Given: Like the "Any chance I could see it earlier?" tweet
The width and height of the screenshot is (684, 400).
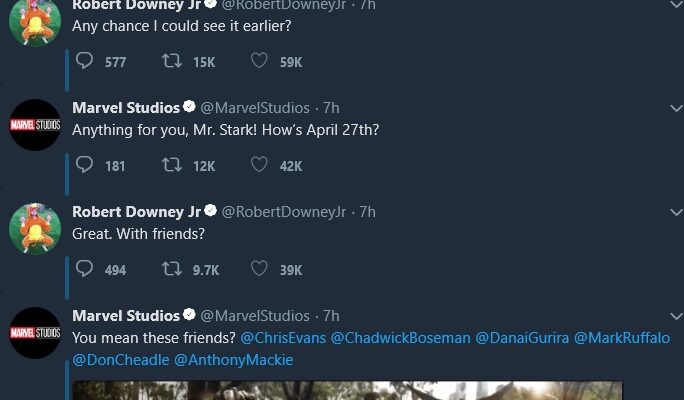Looking at the screenshot, I should click(x=259, y=62).
